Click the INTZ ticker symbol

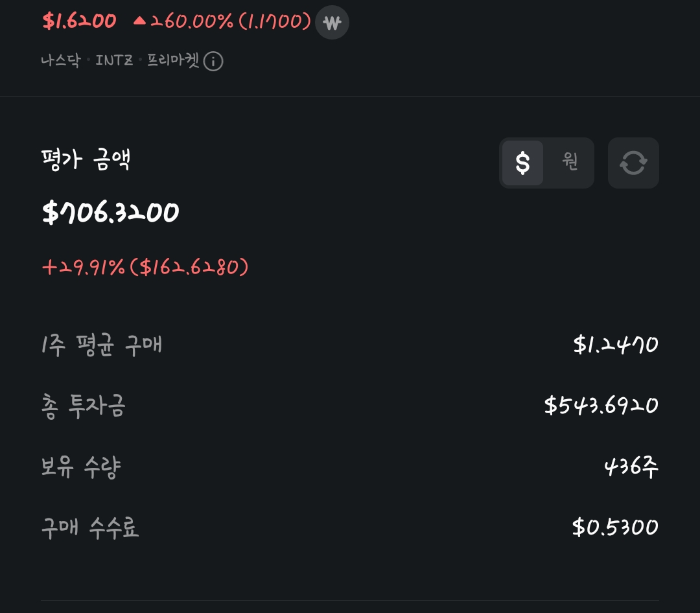tap(114, 61)
